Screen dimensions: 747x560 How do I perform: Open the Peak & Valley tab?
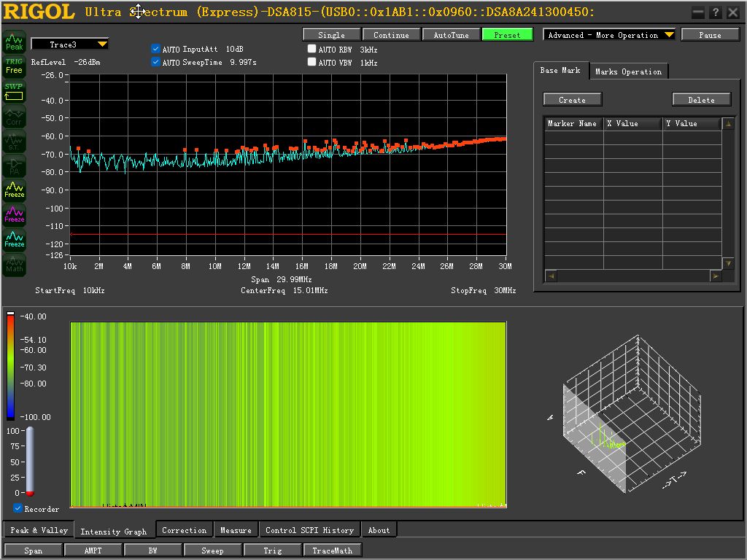[x=39, y=530]
